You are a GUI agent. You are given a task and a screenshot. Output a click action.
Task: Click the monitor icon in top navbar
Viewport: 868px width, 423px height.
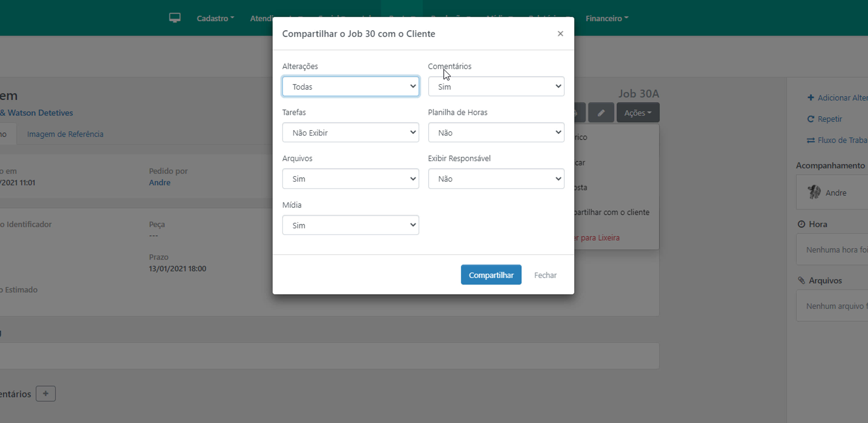coord(175,18)
